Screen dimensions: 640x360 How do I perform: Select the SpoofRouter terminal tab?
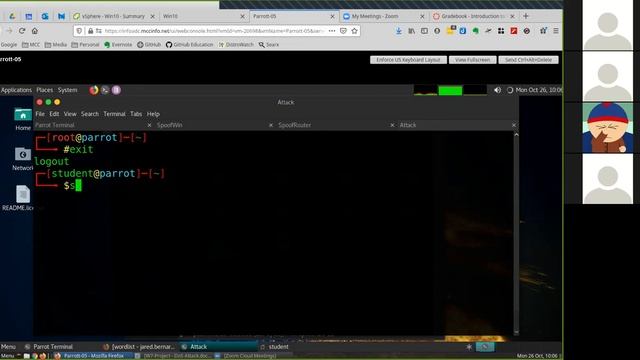(295, 125)
